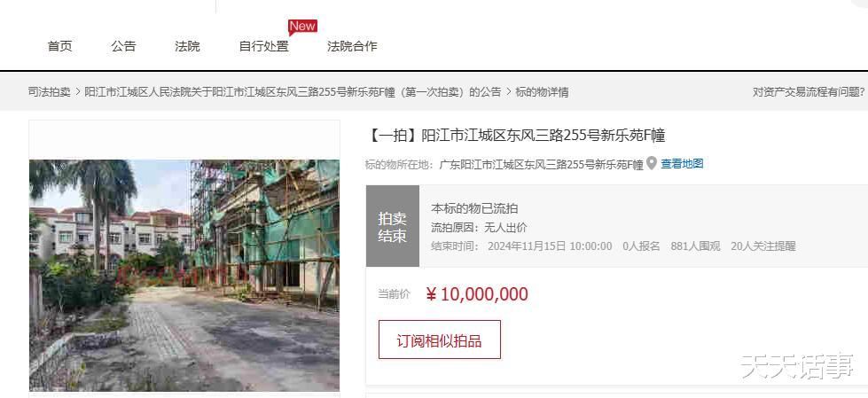The height and width of the screenshot is (398, 868).
Task: Click the 查看地图 link
Action: (x=682, y=164)
